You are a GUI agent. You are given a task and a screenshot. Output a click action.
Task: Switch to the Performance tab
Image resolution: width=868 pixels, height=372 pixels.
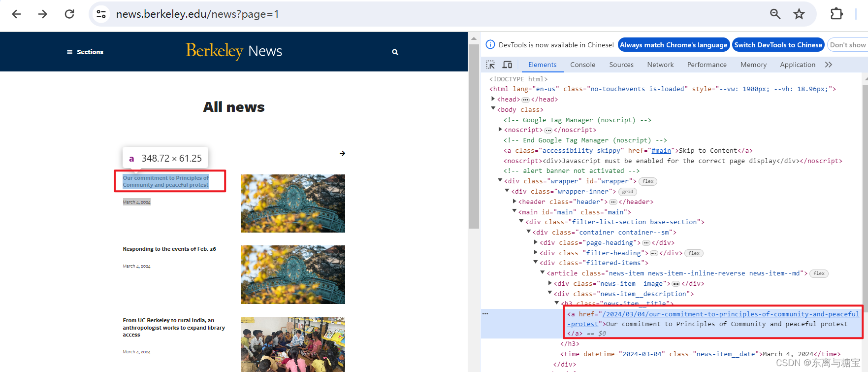point(707,65)
